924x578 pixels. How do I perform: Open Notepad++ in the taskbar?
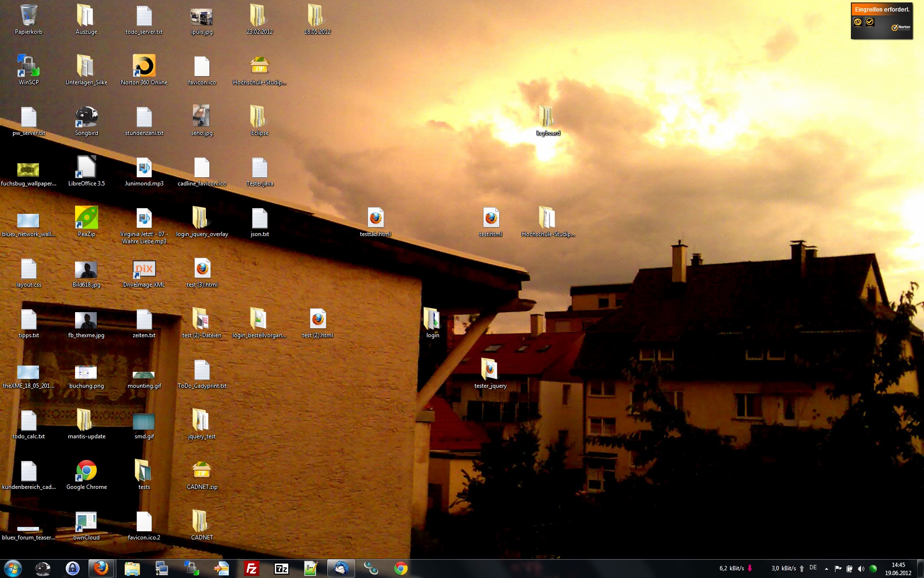pyautogui.click(x=311, y=568)
